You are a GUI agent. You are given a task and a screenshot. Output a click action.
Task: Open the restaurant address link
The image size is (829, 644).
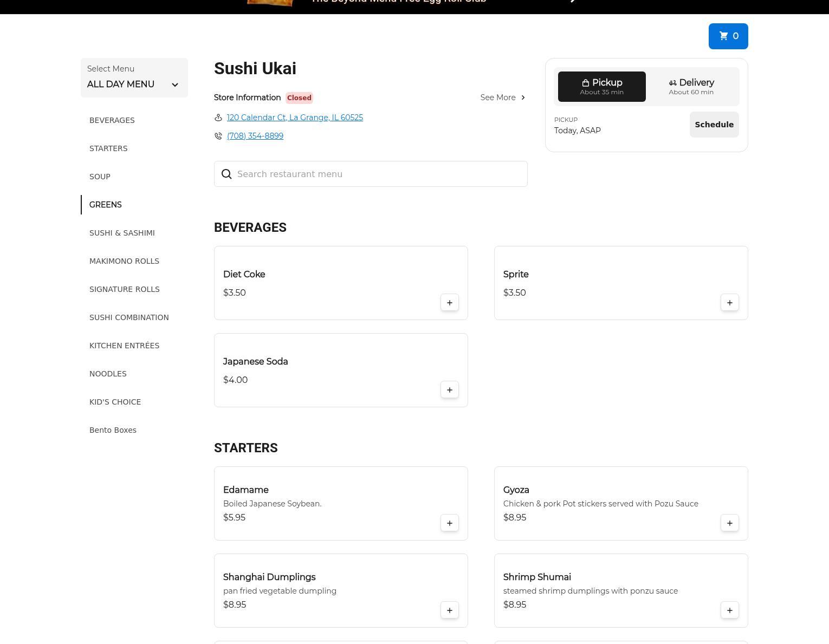coord(295,118)
